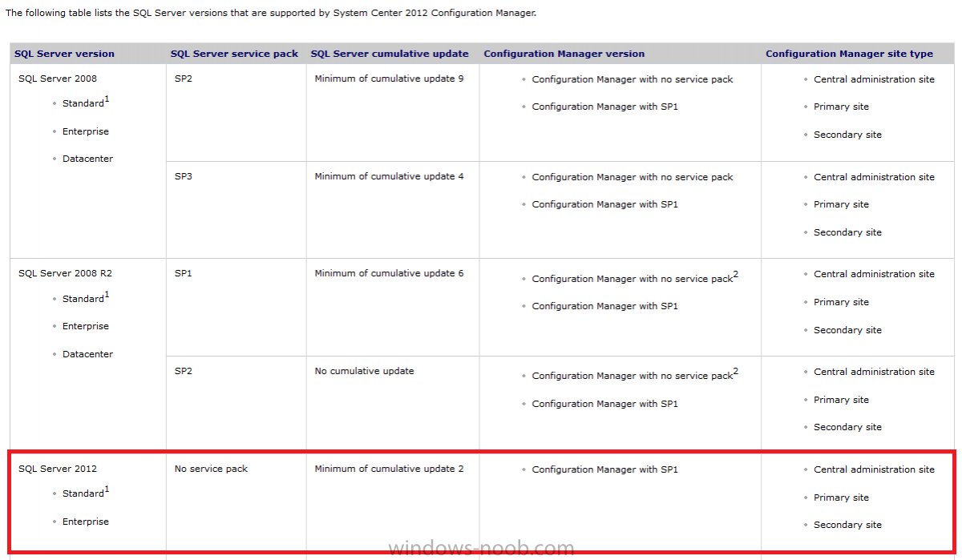
Task: Click 'Primary site' in SQL Server 2012 row
Action: [841, 498]
